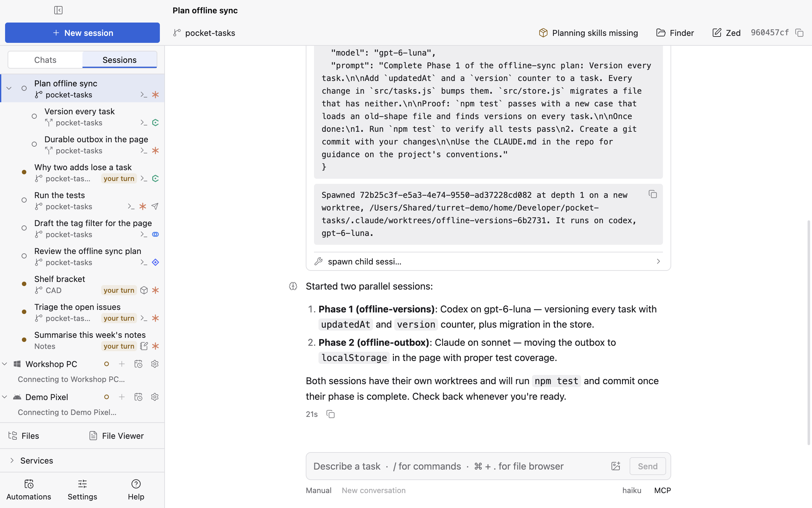Select the Sessions tab

click(120, 60)
